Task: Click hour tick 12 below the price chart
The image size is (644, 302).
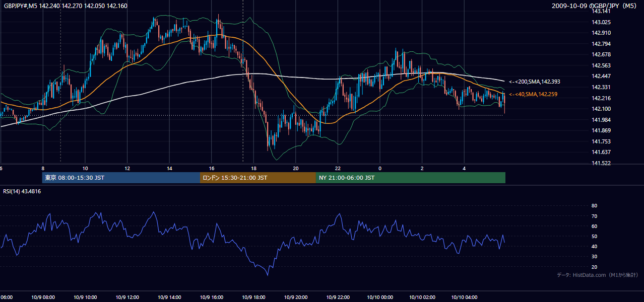Action: click(x=127, y=168)
